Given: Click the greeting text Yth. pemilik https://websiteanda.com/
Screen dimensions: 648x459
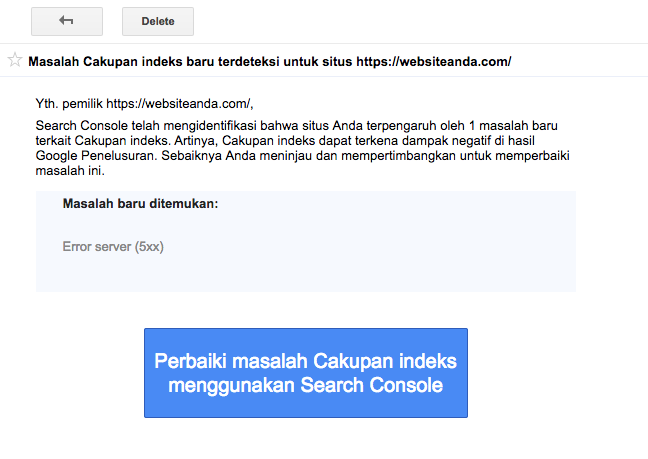Looking at the screenshot, I should pyautogui.click(x=144, y=104).
